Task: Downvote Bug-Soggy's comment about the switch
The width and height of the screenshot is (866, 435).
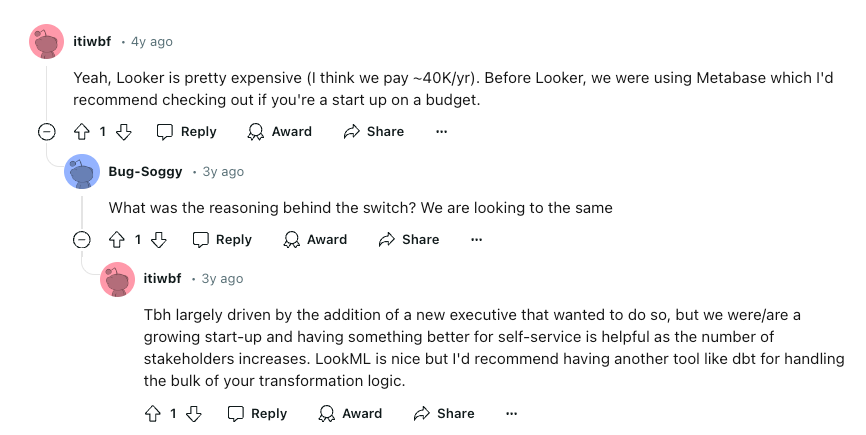Action: click(x=159, y=239)
